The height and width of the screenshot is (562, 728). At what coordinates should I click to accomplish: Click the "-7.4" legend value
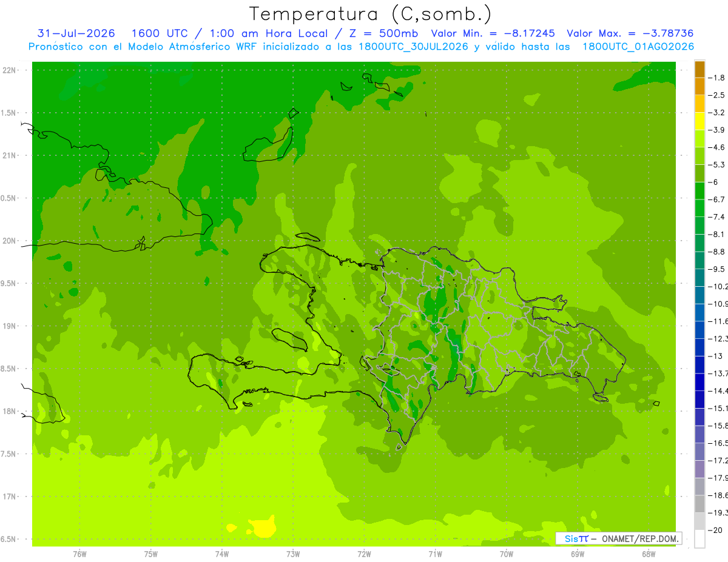(x=718, y=216)
